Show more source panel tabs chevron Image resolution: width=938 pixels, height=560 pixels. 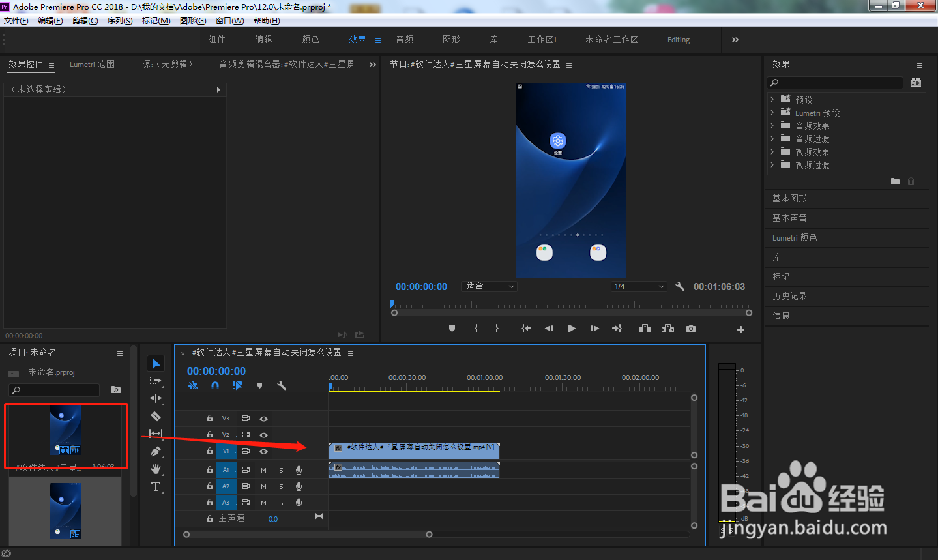tap(373, 65)
